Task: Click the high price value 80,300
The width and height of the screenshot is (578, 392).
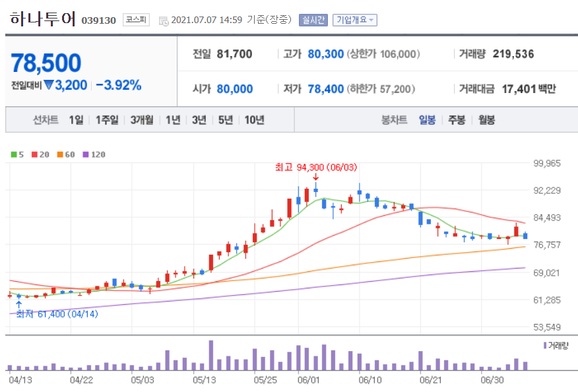Action: pyautogui.click(x=326, y=54)
